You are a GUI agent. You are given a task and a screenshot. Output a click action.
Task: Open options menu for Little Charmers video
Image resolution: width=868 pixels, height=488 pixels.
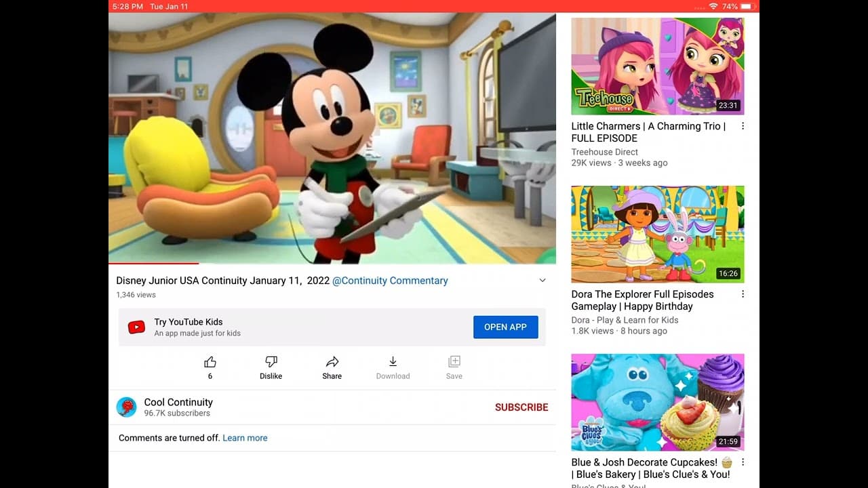click(743, 126)
